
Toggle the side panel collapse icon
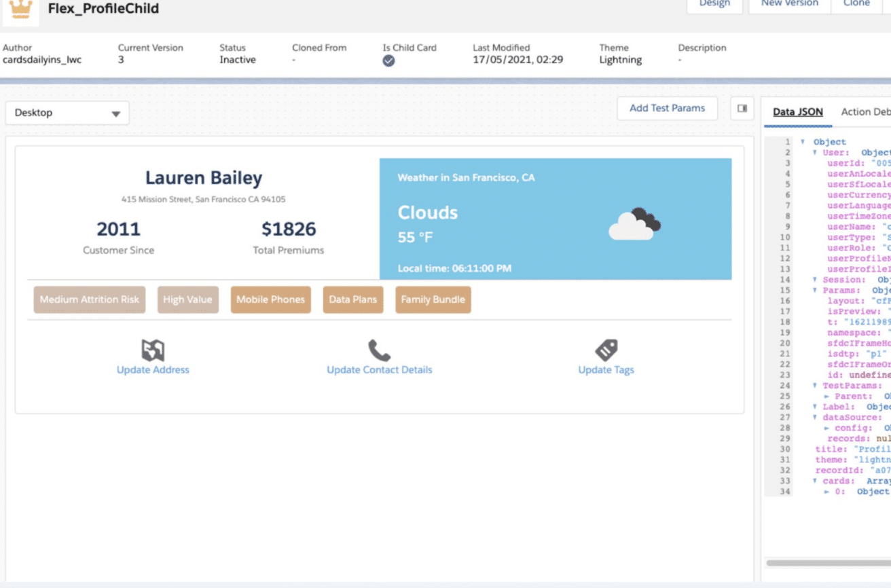click(x=742, y=108)
